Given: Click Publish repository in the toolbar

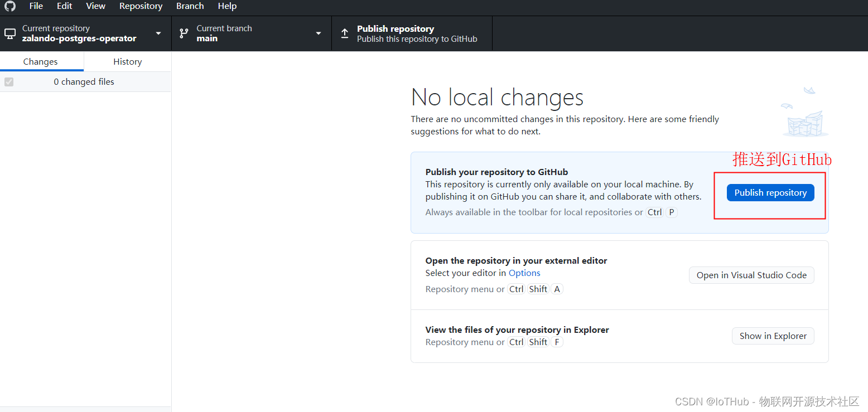Looking at the screenshot, I should [x=412, y=33].
